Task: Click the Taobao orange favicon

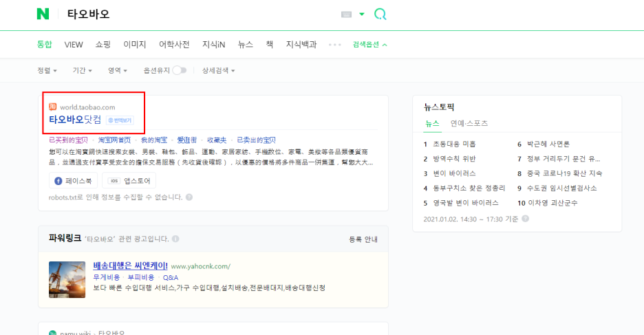Action: point(52,107)
